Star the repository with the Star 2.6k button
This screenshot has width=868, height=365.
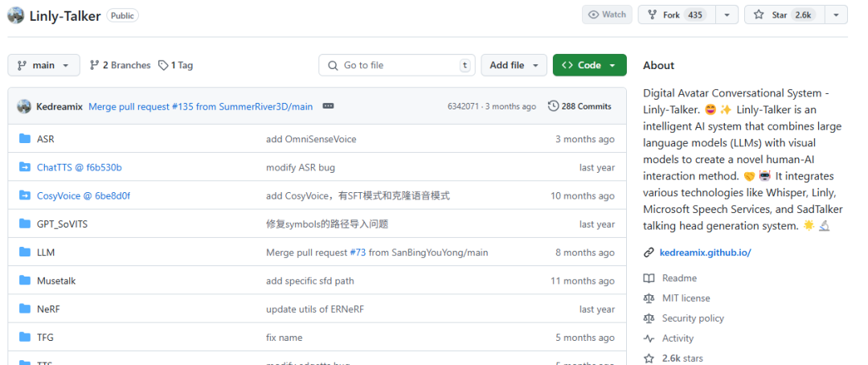point(785,15)
